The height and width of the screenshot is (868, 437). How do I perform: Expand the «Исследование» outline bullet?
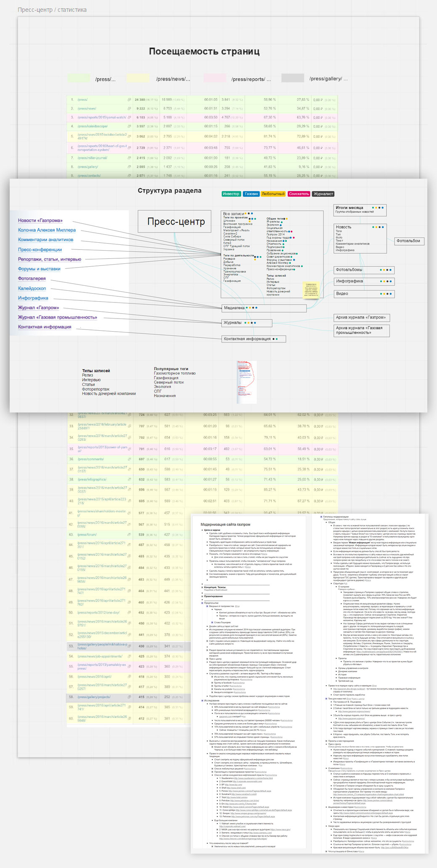(202, 701)
